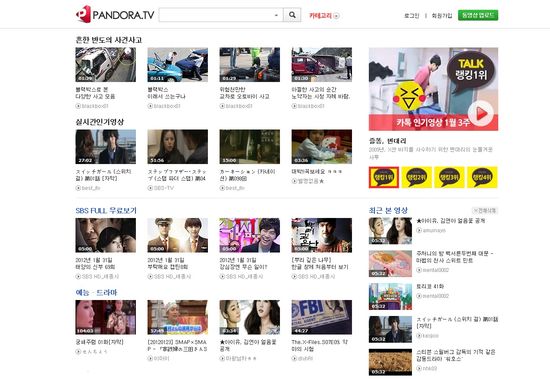This screenshot has width=550, height=379.
Task: Expand the red category menu
Action: coord(324,15)
